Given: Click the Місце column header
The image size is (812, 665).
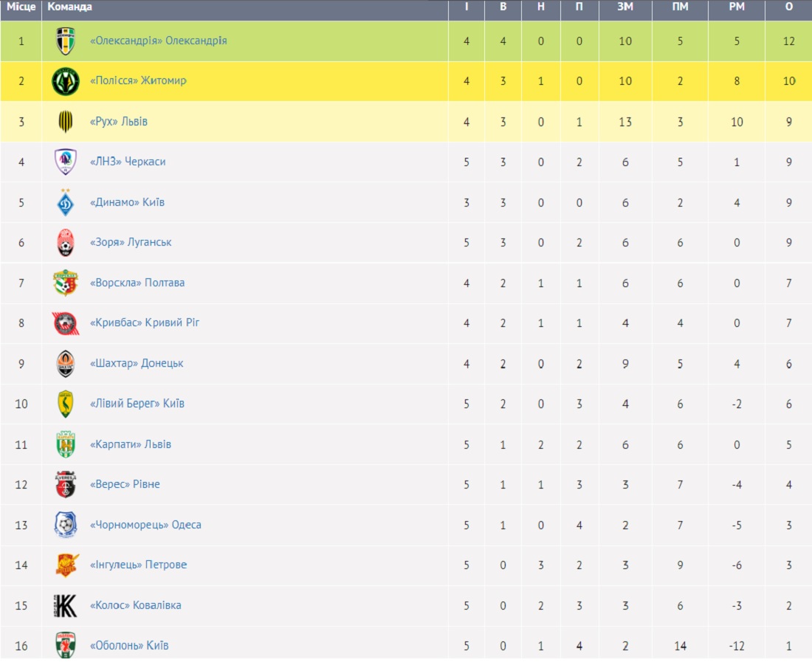Looking at the screenshot, I should tap(21, 7).
